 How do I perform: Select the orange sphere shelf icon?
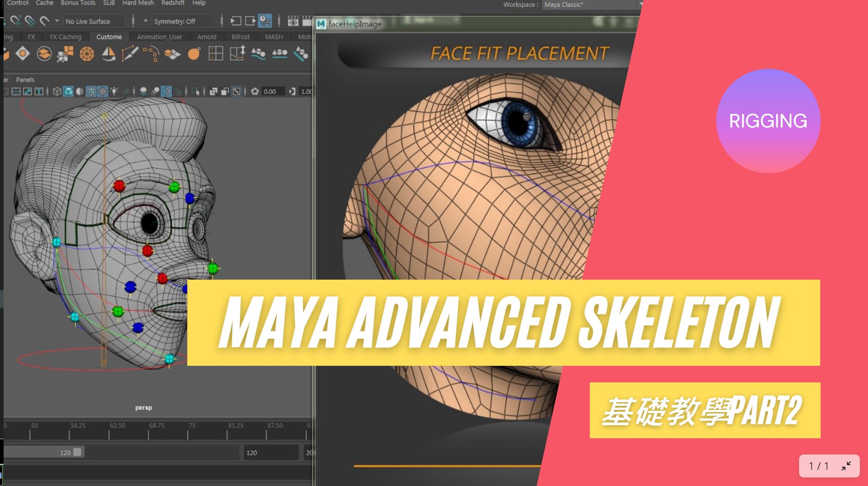click(x=193, y=55)
